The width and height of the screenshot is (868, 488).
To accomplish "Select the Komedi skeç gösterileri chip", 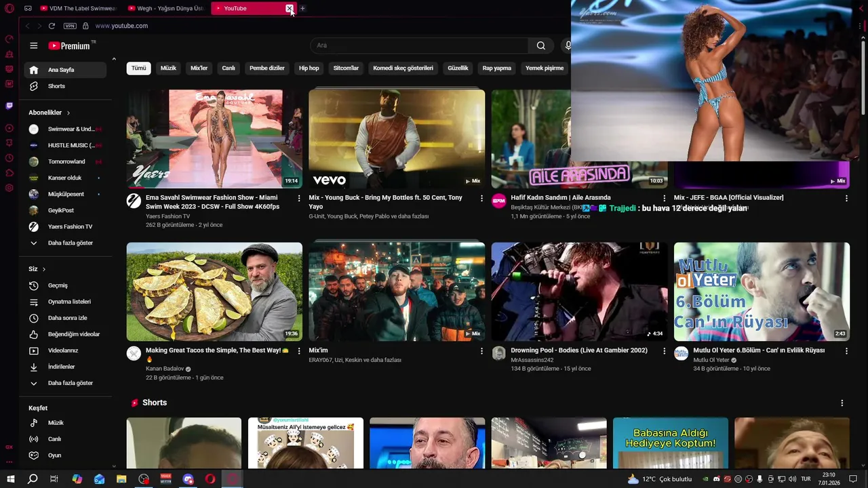I will pos(403,68).
